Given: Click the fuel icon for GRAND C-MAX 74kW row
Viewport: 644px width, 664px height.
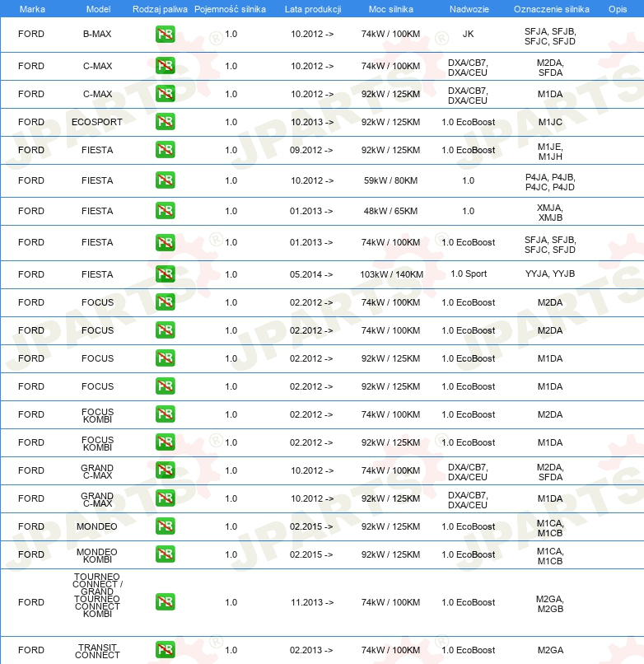Looking at the screenshot, I should pyautogui.click(x=166, y=470).
